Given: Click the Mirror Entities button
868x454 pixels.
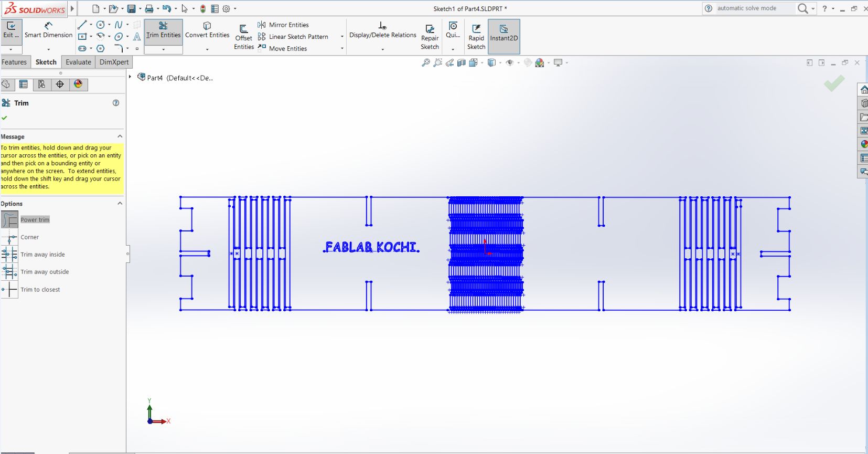Looking at the screenshot, I should (x=283, y=25).
